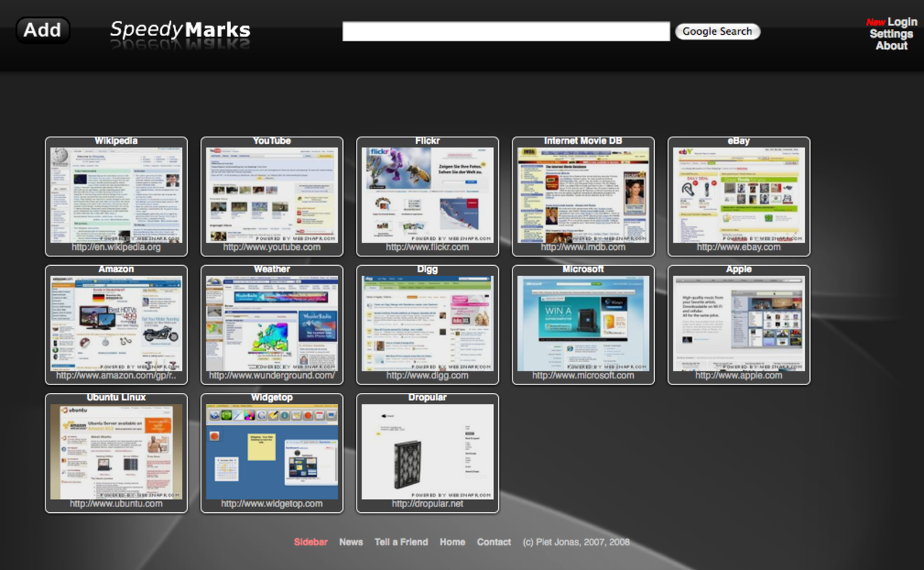Visit the Amazon bookmark thumbnail
Image resolution: width=924 pixels, height=570 pixels.
(116, 323)
